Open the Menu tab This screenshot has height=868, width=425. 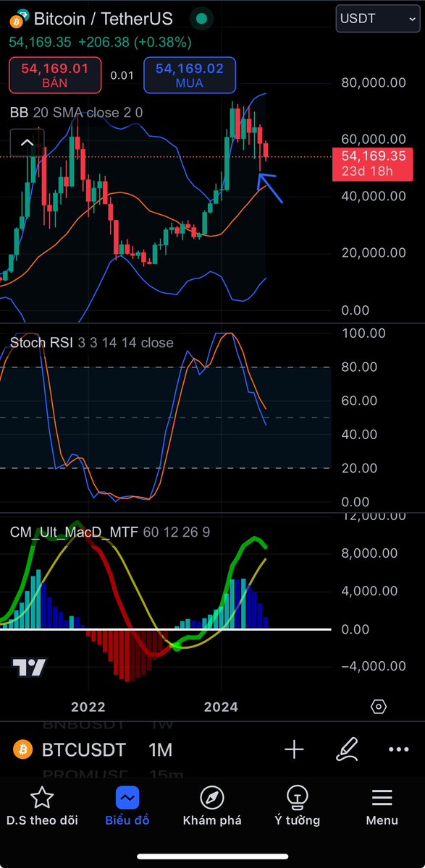382,807
